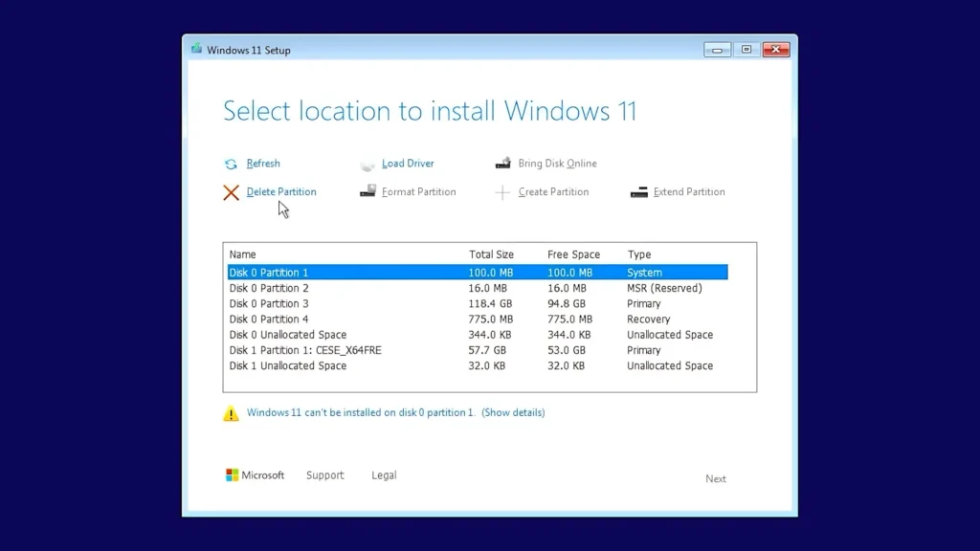
Task: Click the 94.8 GB free space value
Action: (567, 303)
